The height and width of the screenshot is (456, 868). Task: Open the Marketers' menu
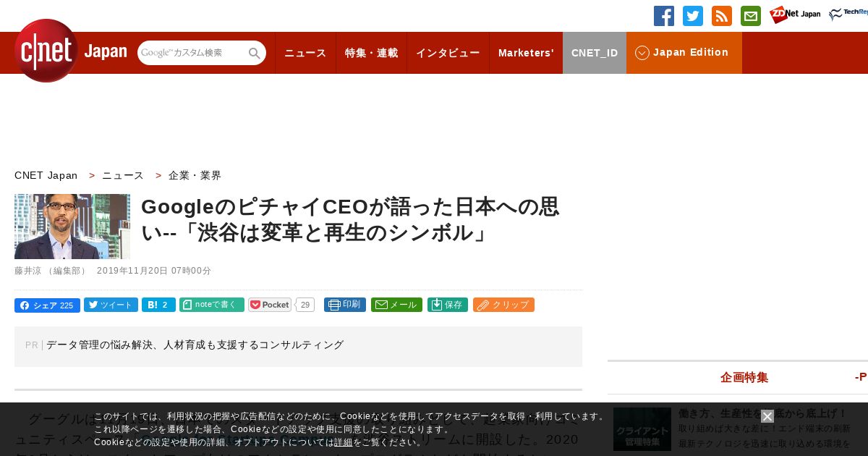point(526,53)
